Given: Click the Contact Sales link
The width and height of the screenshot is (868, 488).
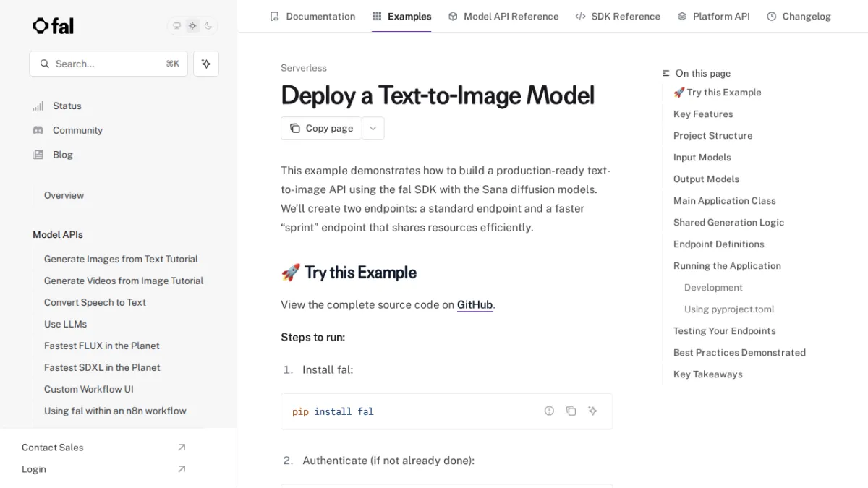Looking at the screenshot, I should [x=52, y=448].
